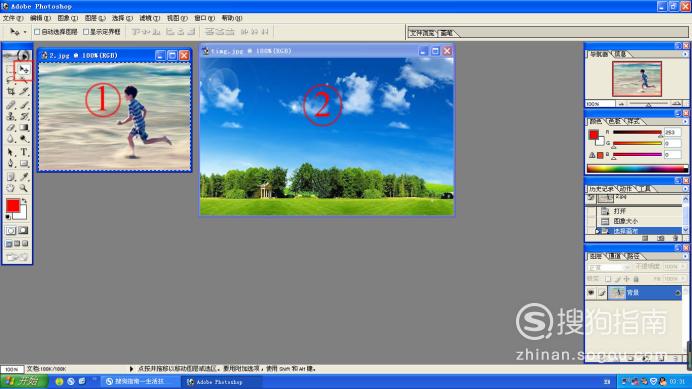Select the 打开 history state
The image size is (692, 389).
[619, 211]
